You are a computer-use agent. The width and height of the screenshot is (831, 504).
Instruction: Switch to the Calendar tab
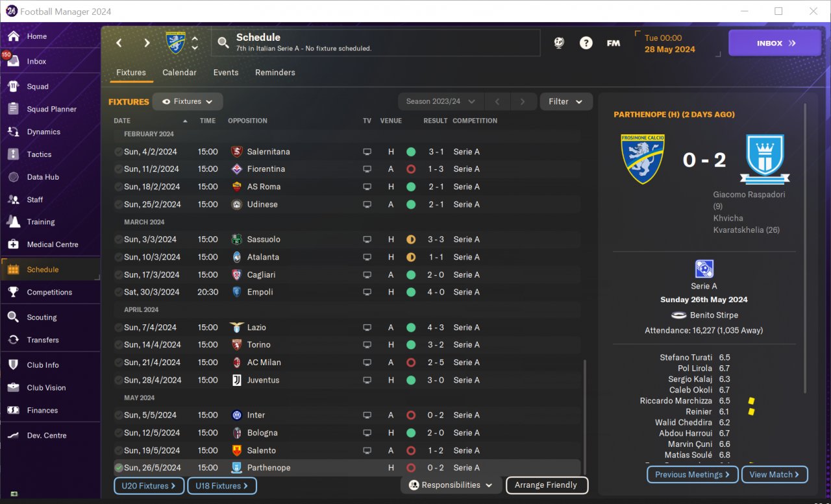click(x=179, y=73)
